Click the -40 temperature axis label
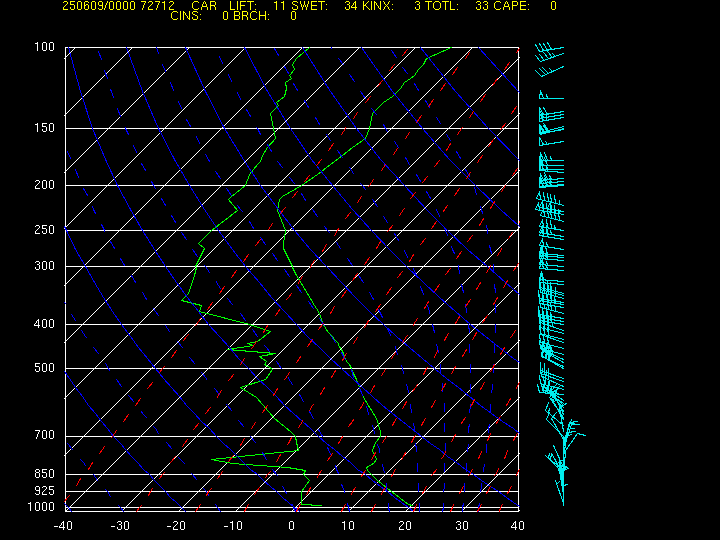 pyautogui.click(x=63, y=526)
